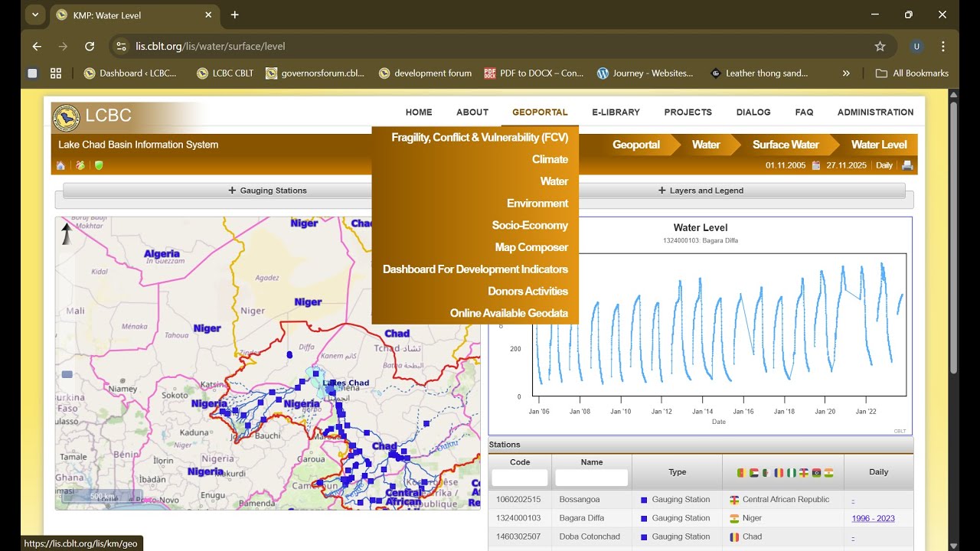The width and height of the screenshot is (980, 551).
Task: Expand the Layers and Legend panel
Action: (700, 191)
